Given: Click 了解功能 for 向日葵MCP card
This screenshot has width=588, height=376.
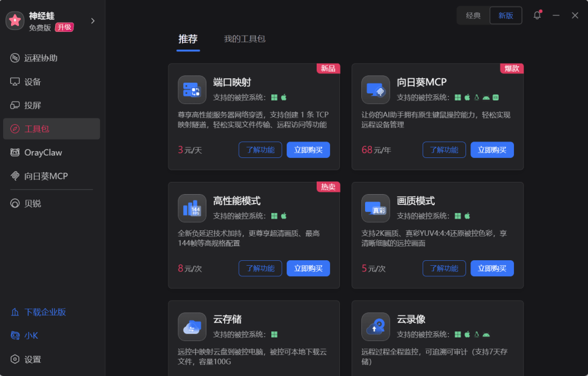Looking at the screenshot, I should [444, 150].
